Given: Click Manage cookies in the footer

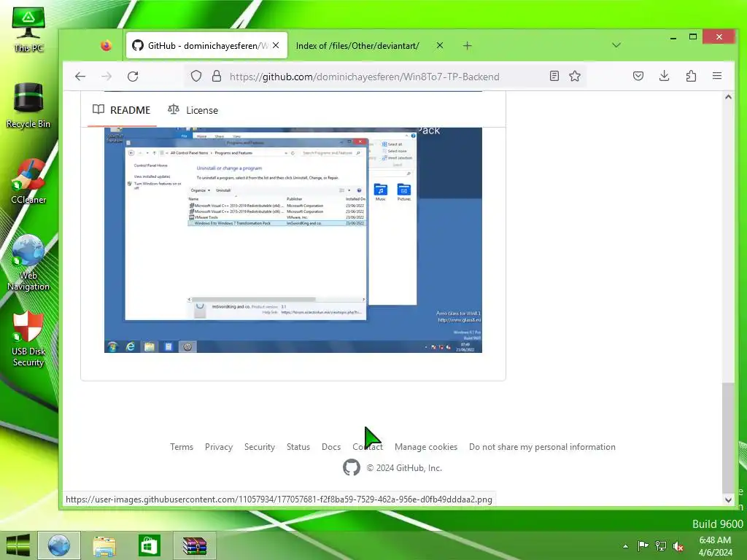Looking at the screenshot, I should pos(426,447).
